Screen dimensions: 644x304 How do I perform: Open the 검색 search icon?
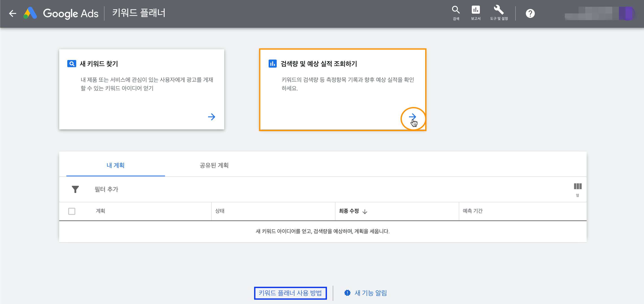tap(456, 13)
